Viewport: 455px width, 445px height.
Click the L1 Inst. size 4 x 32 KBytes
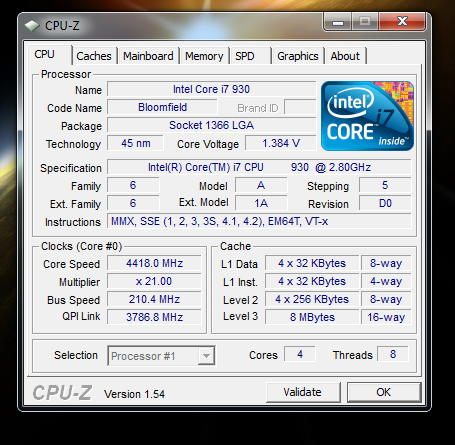(312, 281)
